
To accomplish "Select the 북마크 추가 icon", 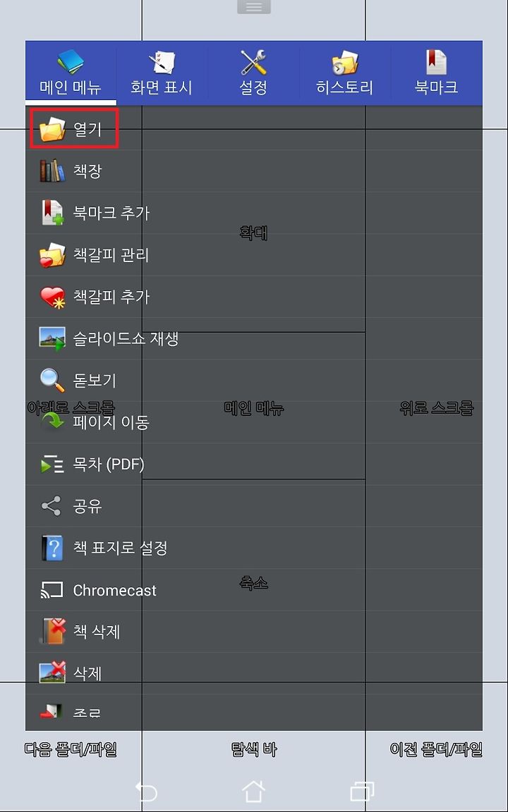I will pos(52,213).
